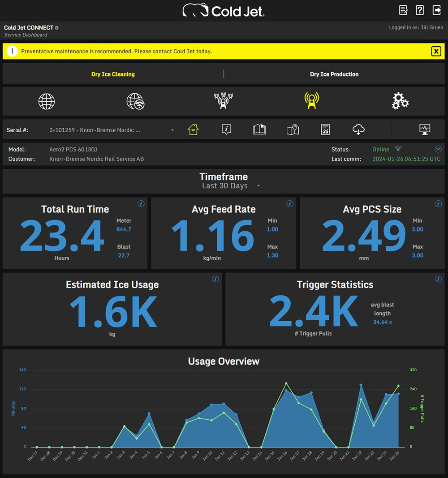Image resolution: width=448 pixels, height=478 pixels.
Task: Select the multiple antenna towers icon
Action: (x=224, y=101)
